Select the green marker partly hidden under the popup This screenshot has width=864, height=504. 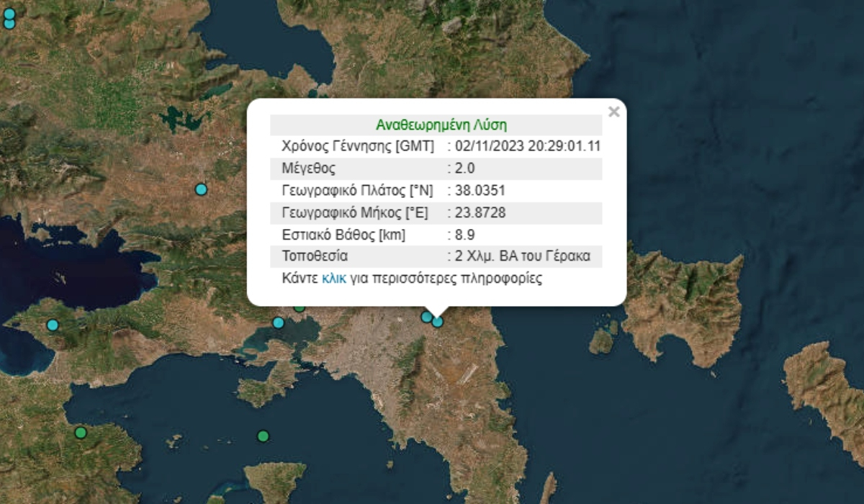tap(300, 309)
